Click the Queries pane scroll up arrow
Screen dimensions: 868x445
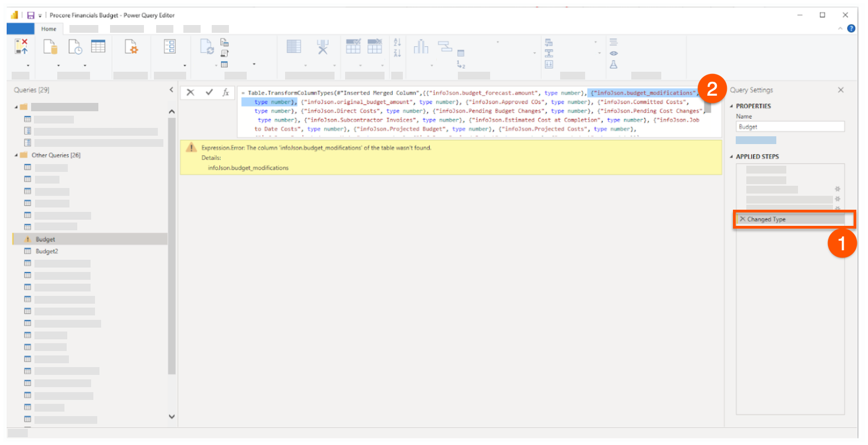171,112
